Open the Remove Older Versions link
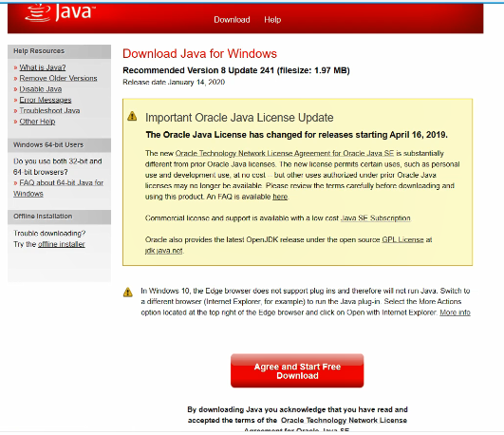The height and width of the screenshot is (435, 504). [58, 78]
